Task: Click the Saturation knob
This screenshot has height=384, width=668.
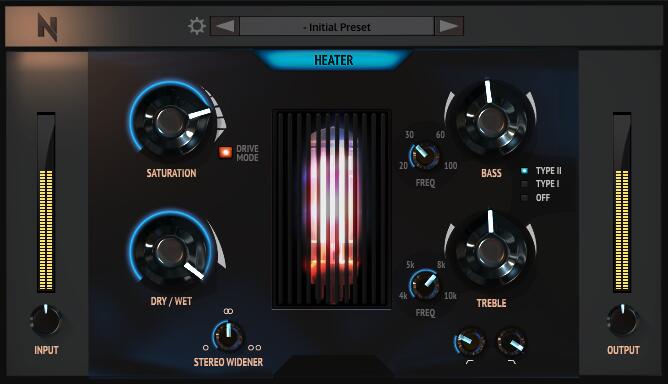Action: point(171,121)
